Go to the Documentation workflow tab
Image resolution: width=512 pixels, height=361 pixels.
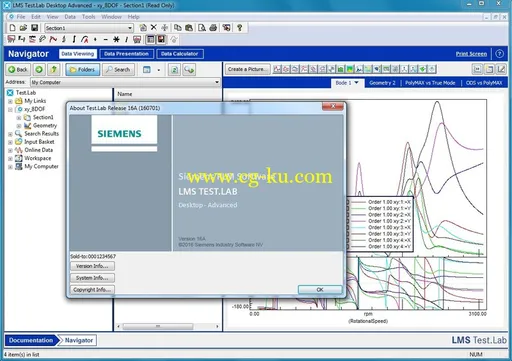tap(31, 340)
